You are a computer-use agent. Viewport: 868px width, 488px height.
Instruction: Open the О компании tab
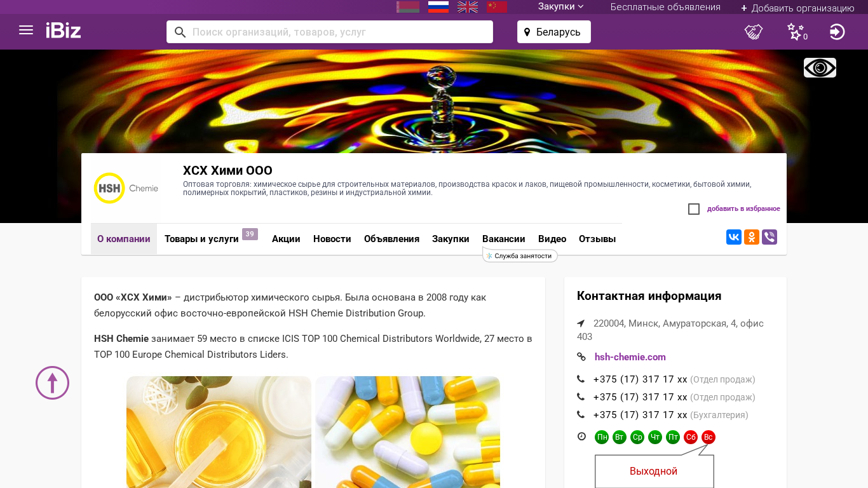124,239
